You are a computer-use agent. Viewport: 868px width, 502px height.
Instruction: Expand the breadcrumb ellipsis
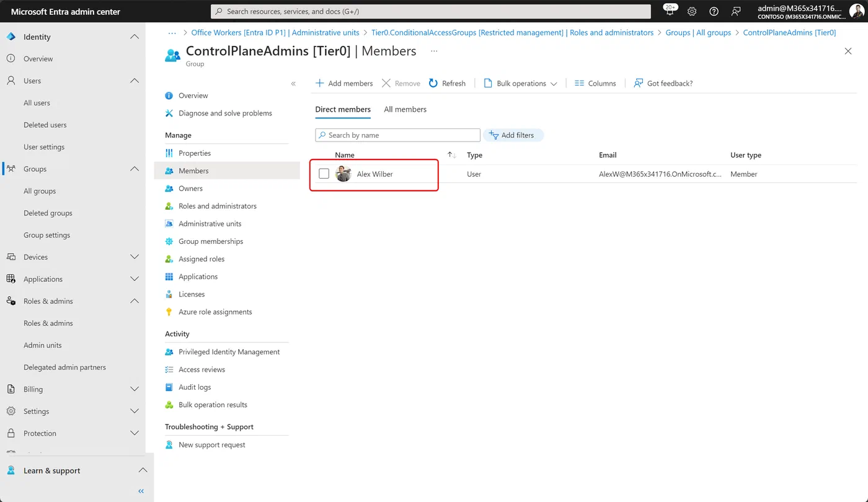(x=173, y=32)
